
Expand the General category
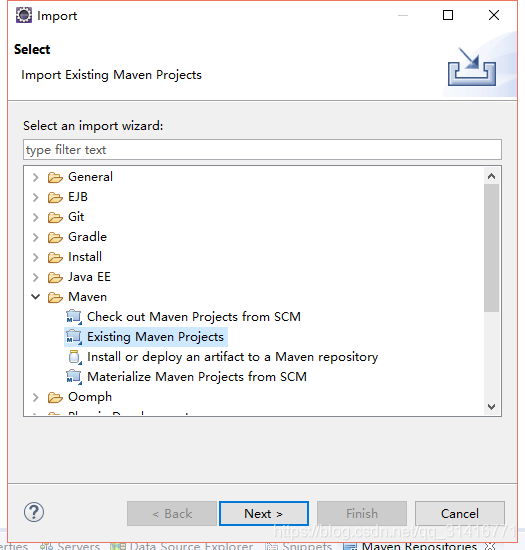coord(35,177)
